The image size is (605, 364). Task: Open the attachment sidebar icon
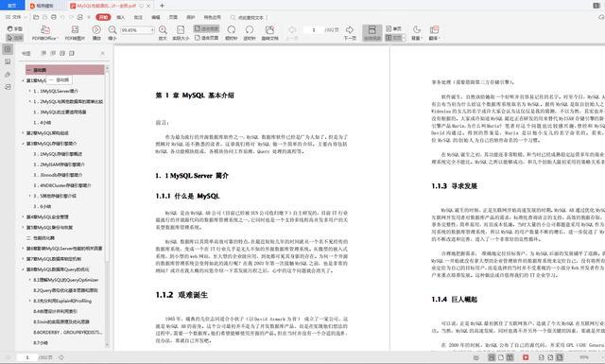pyautogui.click(x=8, y=75)
